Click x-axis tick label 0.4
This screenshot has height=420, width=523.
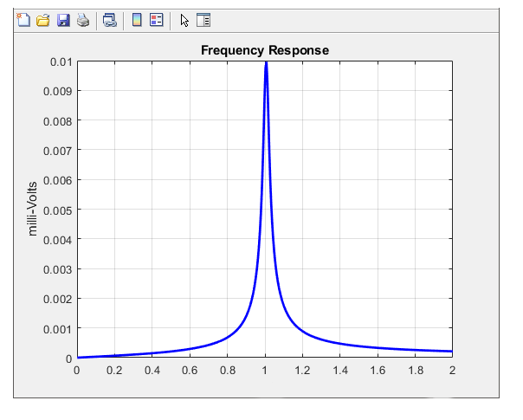click(x=152, y=371)
